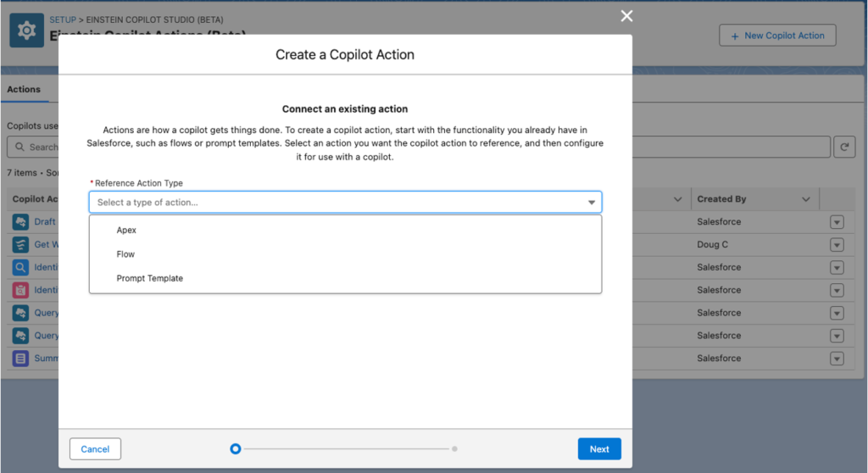Click the Cancel button

click(x=95, y=449)
